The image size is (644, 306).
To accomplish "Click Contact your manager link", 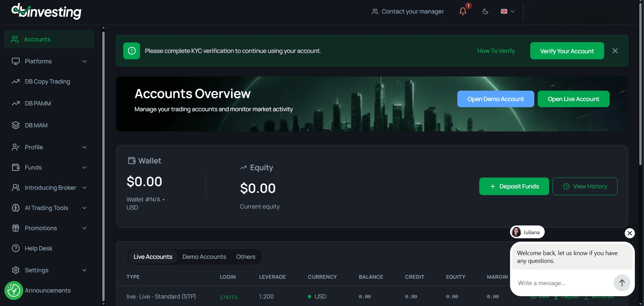I will [x=408, y=11].
